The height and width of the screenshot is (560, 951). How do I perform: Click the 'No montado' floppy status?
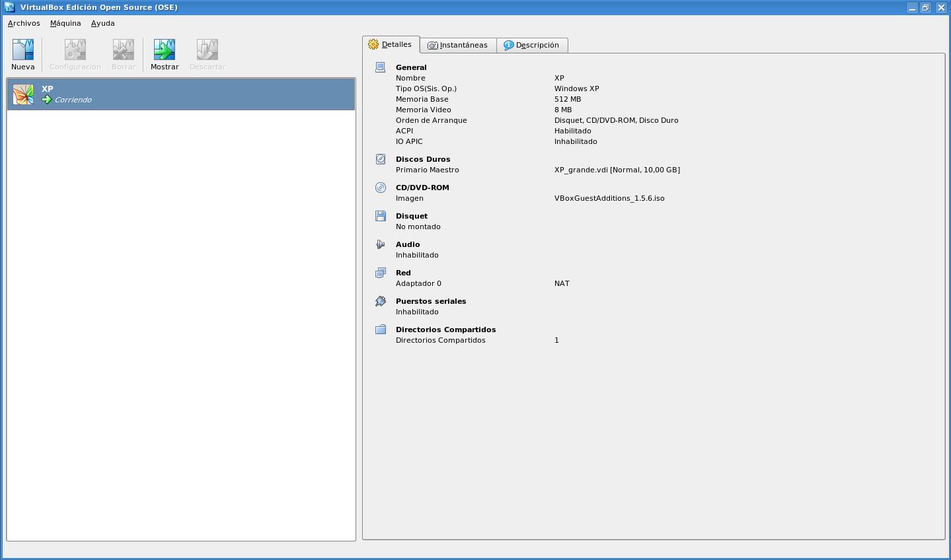[418, 227]
